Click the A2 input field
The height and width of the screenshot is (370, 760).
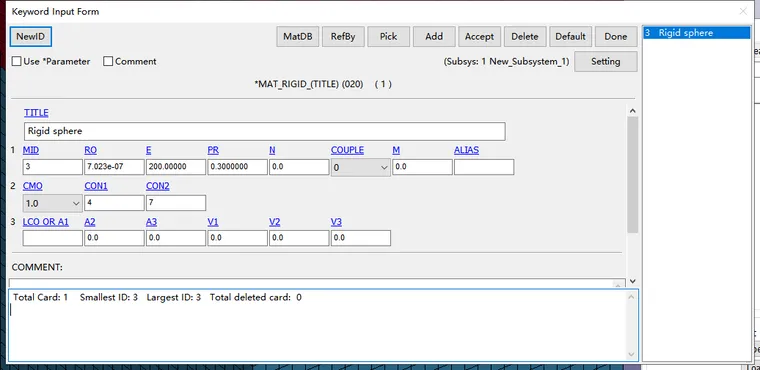[114, 238]
